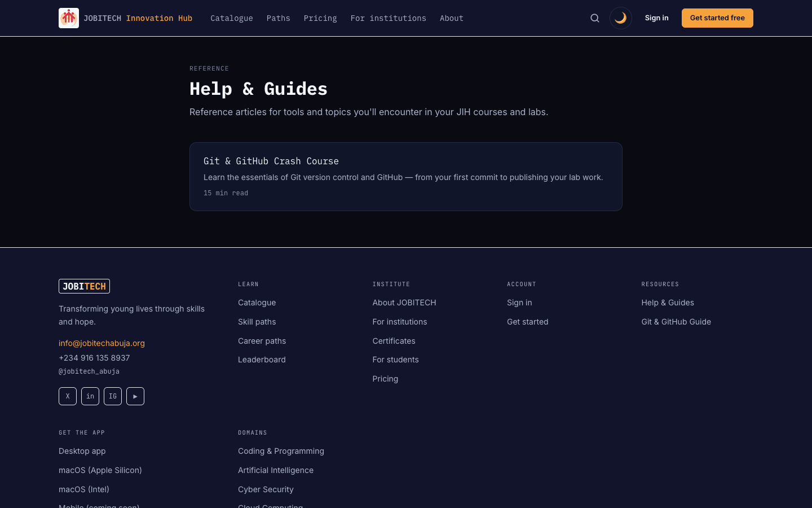Open the Instagram IG social icon
The image size is (812, 508).
click(x=113, y=396)
